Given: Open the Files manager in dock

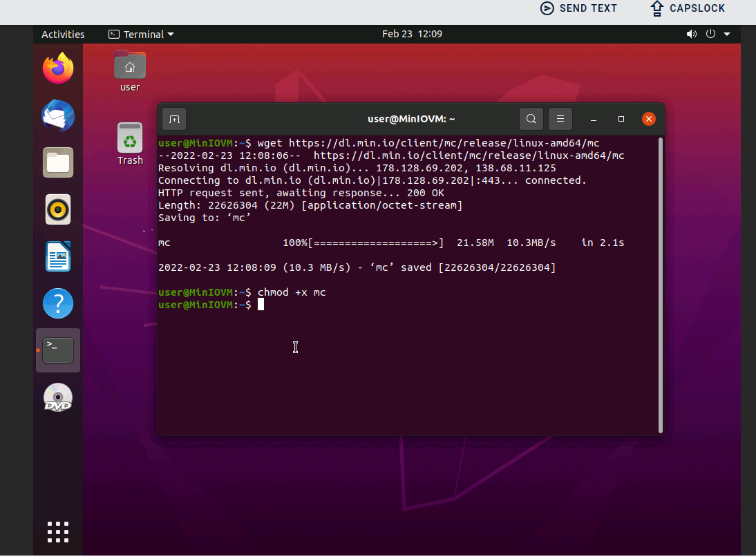Looking at the screenshot, I should pyautogui.click(x=58, y=162).
